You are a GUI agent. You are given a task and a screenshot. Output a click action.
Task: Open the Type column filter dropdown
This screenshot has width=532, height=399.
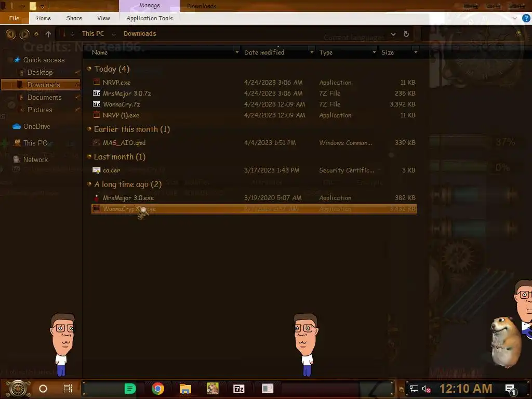coord(374,52)
